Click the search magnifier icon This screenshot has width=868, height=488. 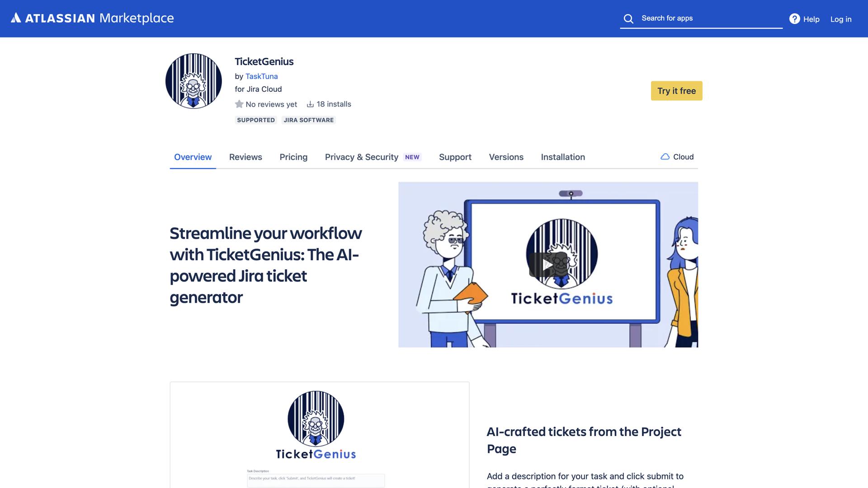click(628, 19)
